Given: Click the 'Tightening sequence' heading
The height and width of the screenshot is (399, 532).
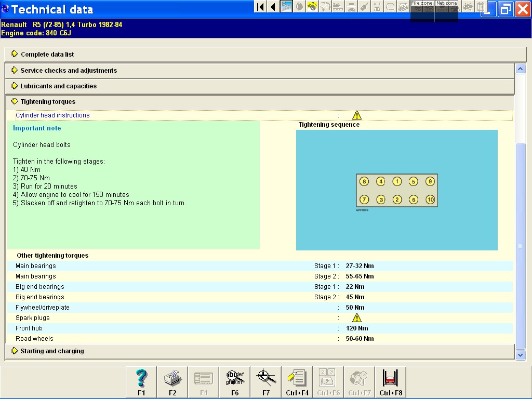Looking at the screenshot, I should tap(329, 125).
